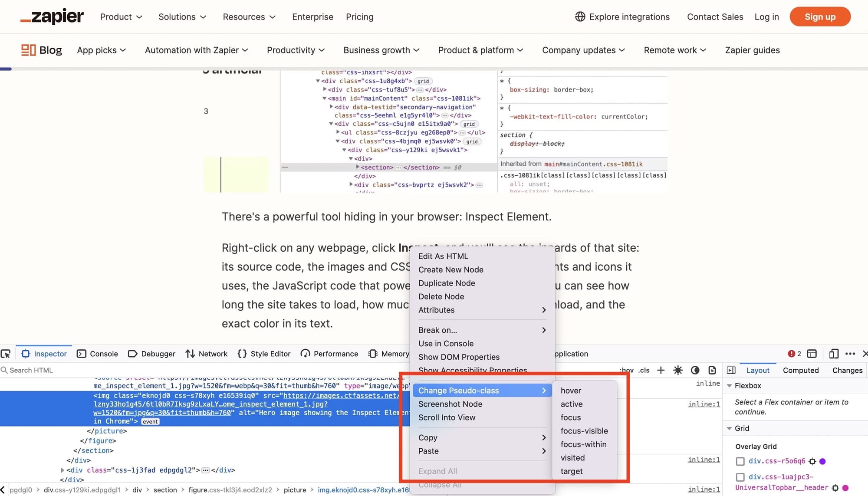The image size is (868, 496).
Task: Click the figure.css-tkl3j4 breadcrumb
Action: click(230, 489)
